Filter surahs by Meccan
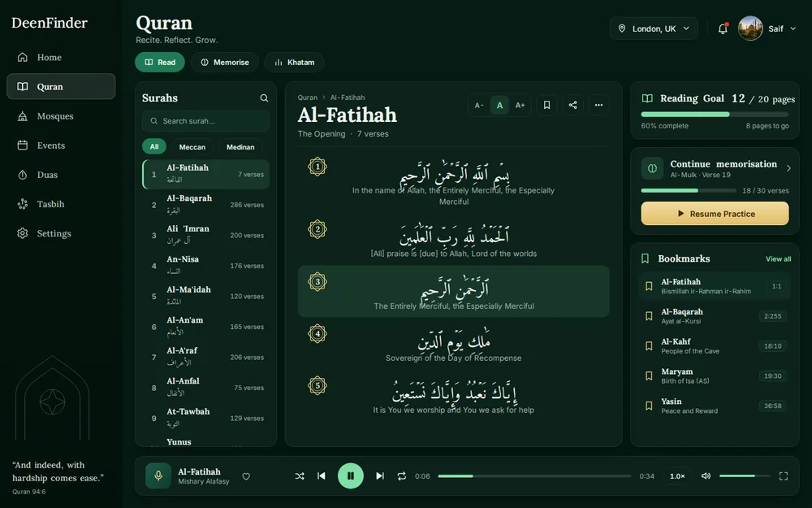This screenshot has width=812, height=508. click(x=192, y=146)
